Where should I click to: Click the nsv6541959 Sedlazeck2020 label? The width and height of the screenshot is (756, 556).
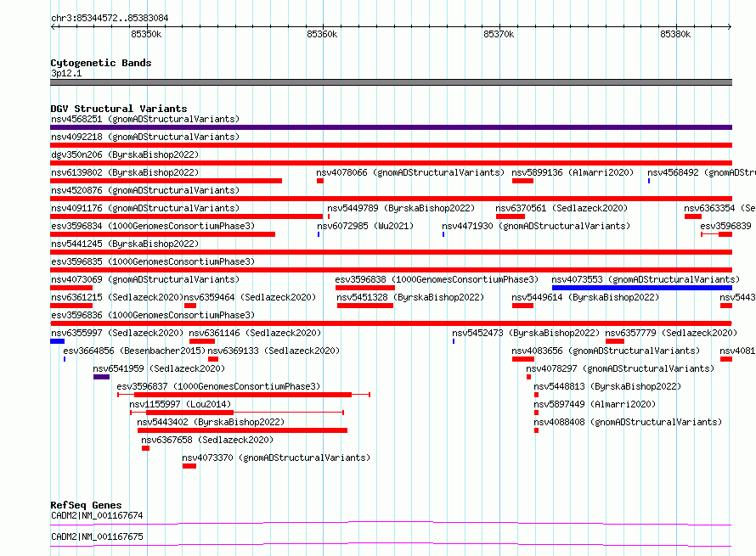coord(159,368)
